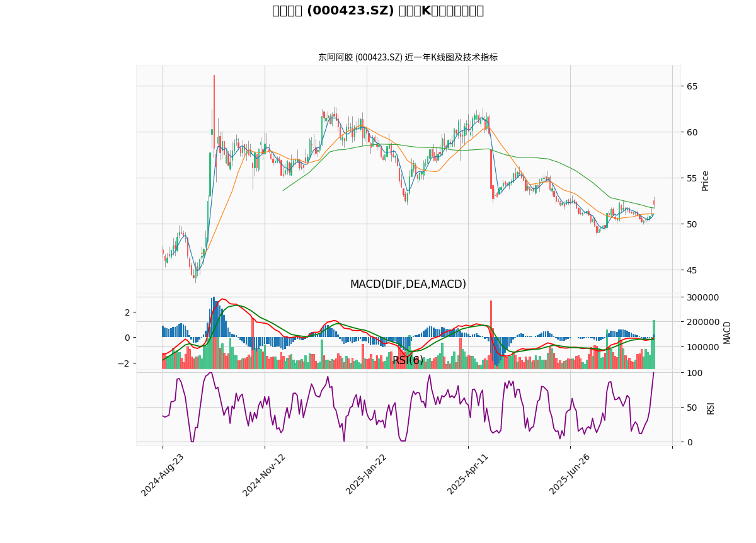Click the "MACD(DIF,DEA,MACD)" panel title

click(408, 284)
